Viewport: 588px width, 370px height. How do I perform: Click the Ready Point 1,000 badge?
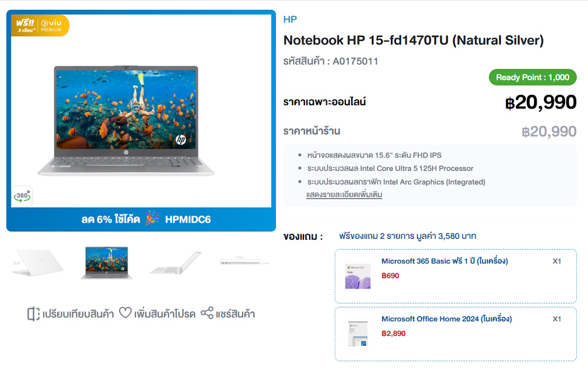(x=533, y=77)
